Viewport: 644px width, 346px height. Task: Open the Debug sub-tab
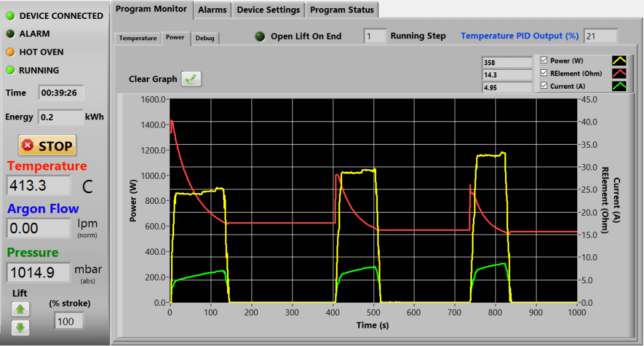coord(204,38)
